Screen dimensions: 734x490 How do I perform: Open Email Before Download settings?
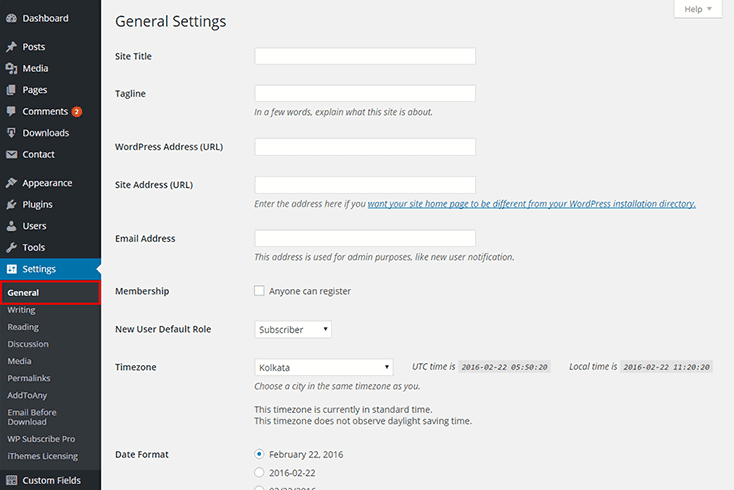click(32, 417)
